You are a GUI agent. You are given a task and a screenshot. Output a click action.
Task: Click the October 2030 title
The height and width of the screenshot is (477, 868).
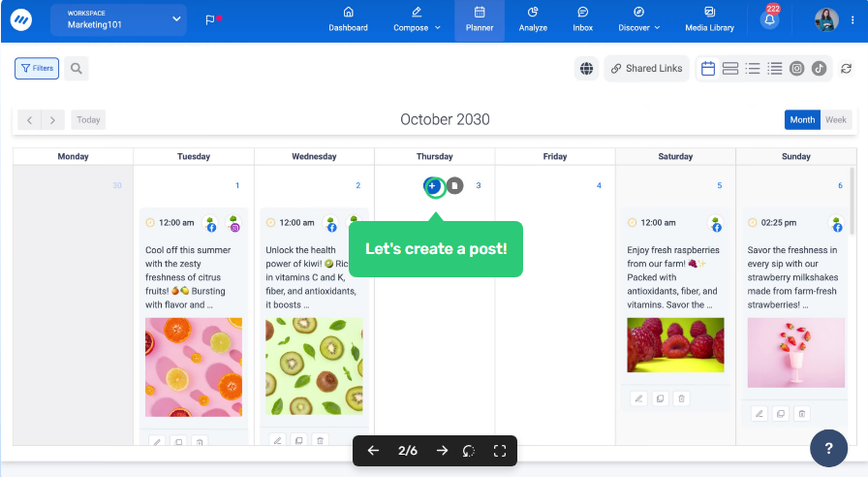(x=445, y=119)
